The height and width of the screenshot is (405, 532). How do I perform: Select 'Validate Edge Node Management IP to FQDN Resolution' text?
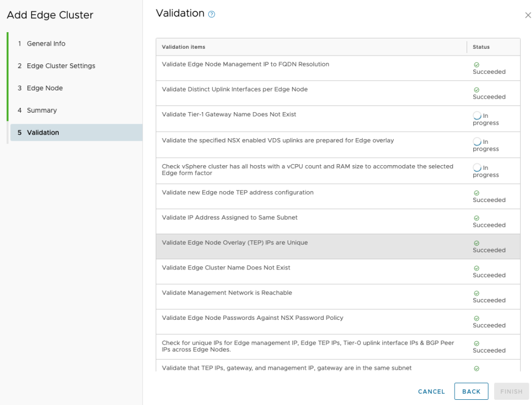245,64
